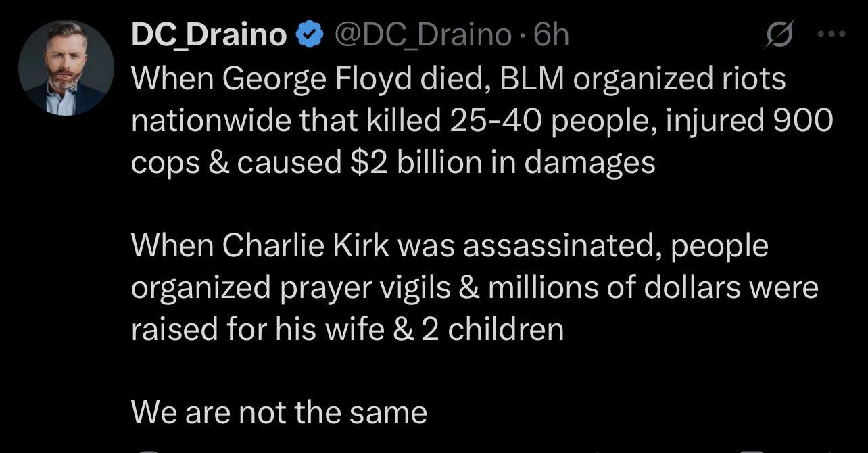Click the 6h post timestamp

coord(552,35)
